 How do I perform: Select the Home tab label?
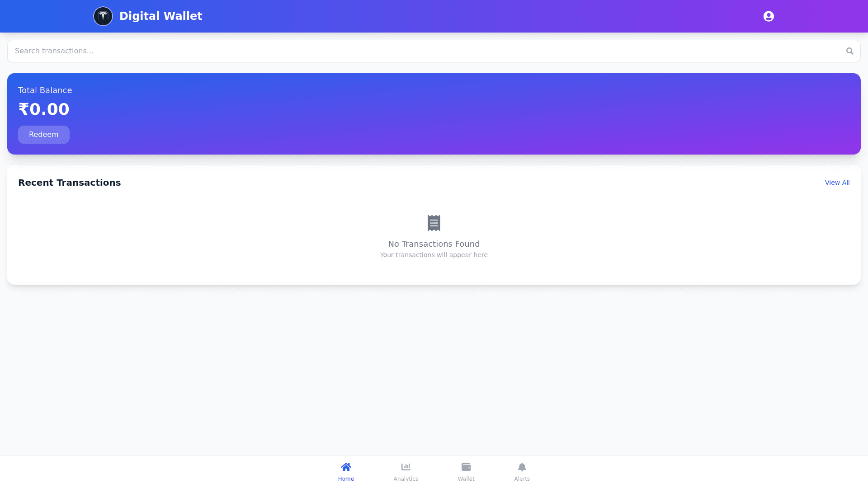(x=346, y=479)
